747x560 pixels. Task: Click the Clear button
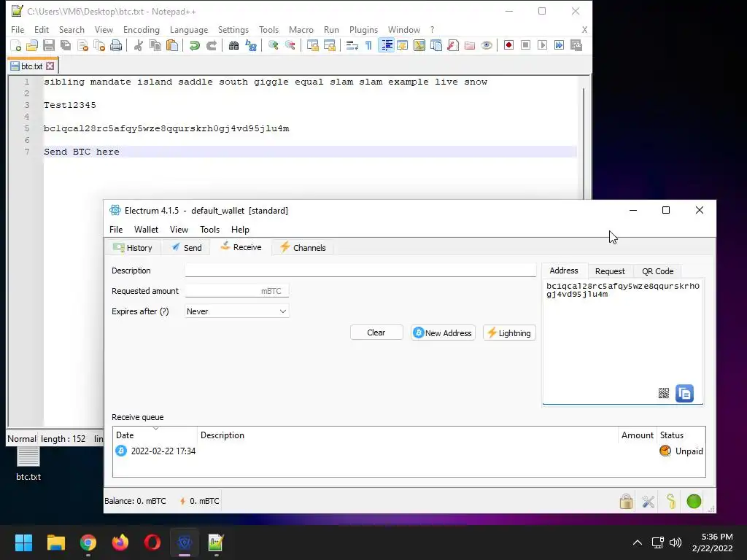pyautogui.click(x=376, y=332)
